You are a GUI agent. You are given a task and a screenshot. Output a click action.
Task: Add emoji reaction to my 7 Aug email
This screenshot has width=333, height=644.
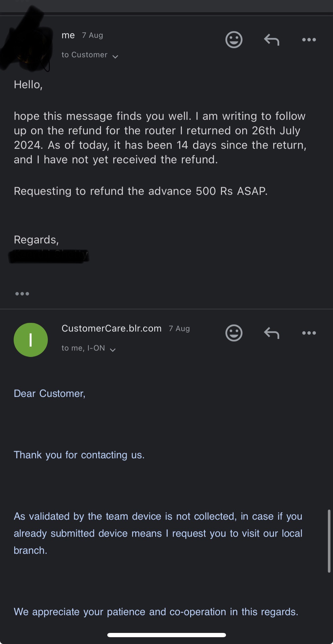234,40
